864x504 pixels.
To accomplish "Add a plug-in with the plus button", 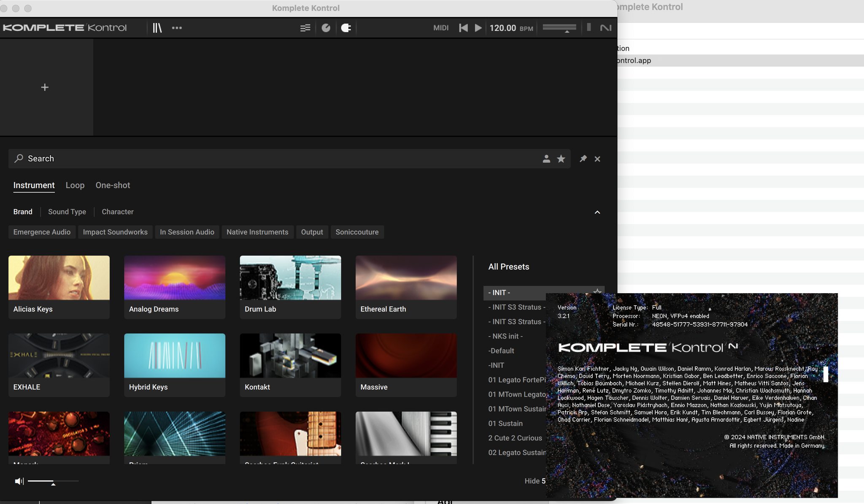I will 45,87.
